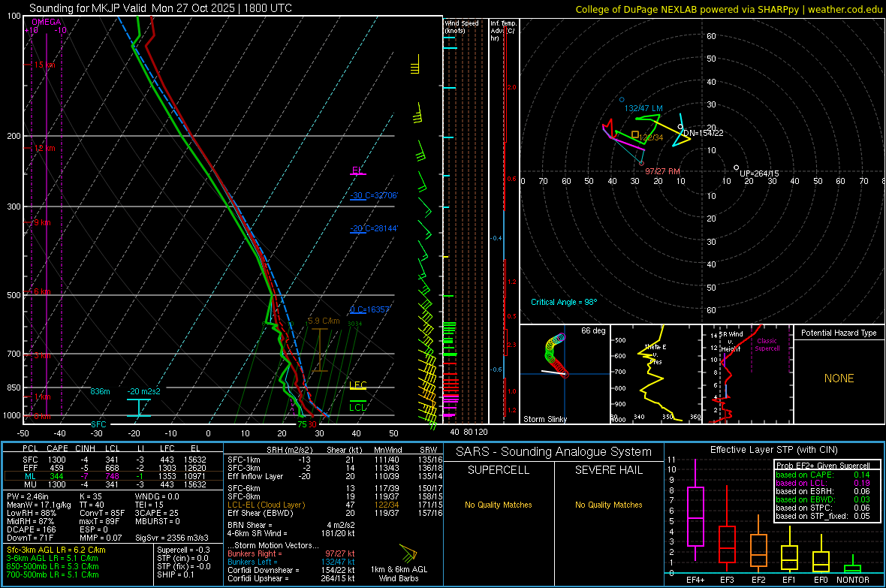Click the 1km & 6km wind barbs icon
Screen dimensions: 886x588
click(x=408, y=553)
